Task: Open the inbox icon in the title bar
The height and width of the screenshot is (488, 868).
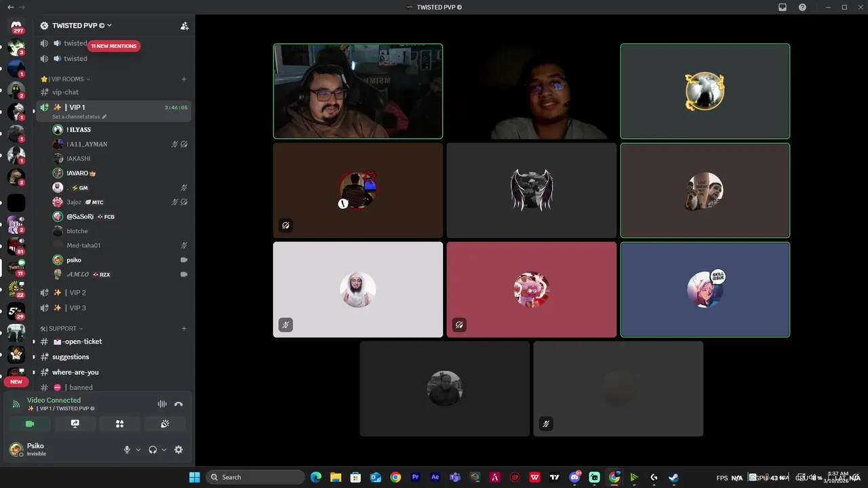Action: point(783,7)
